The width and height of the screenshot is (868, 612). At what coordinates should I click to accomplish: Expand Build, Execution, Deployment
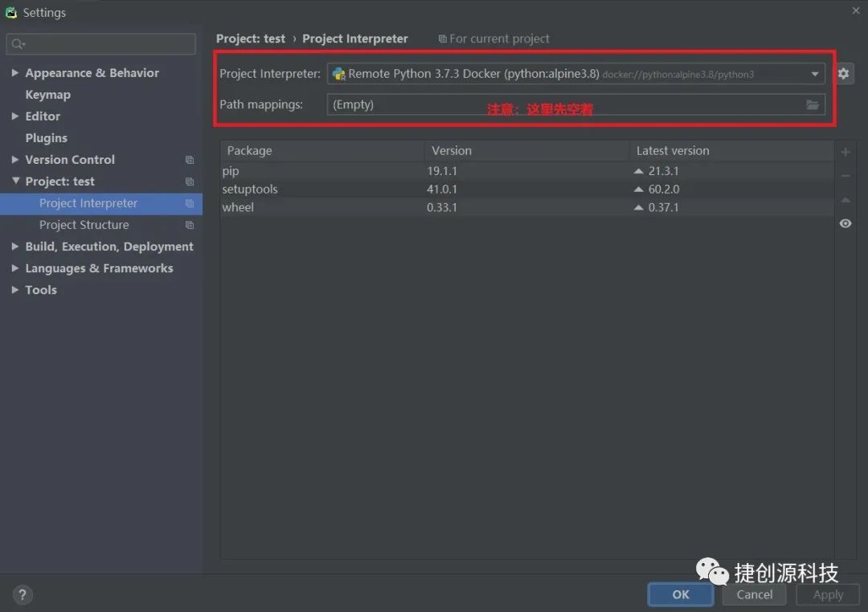click(15, 246)
